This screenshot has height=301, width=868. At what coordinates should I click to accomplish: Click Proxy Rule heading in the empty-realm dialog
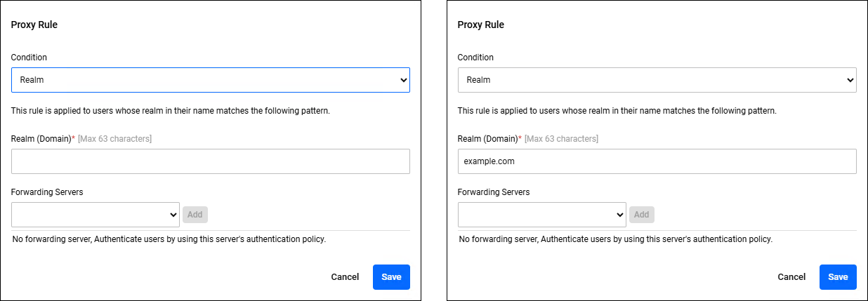[x=34, y=25]
